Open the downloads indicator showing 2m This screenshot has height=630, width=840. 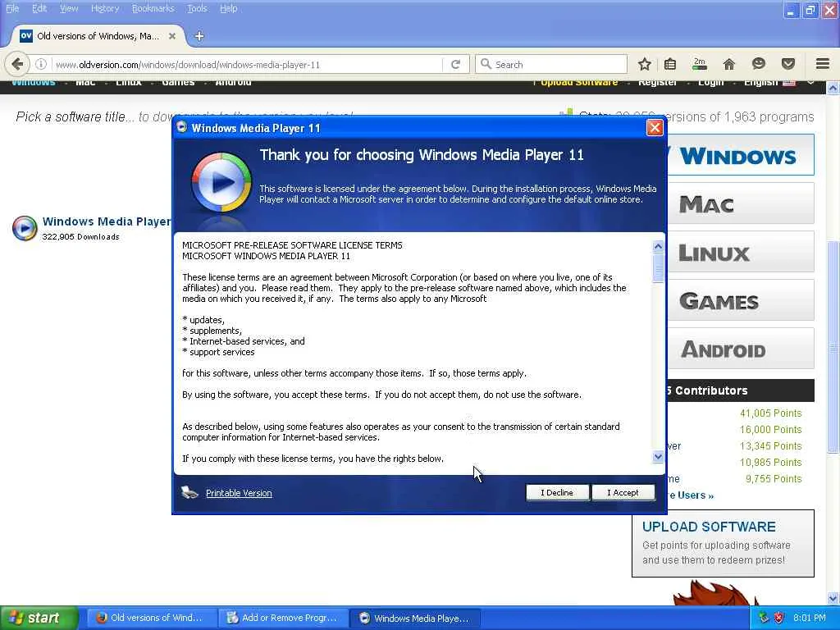click(x=699, y=64)
